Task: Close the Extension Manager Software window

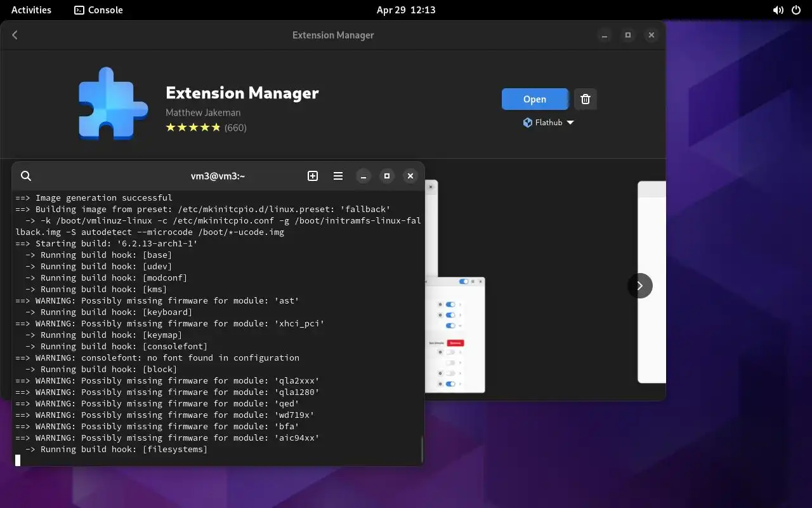Action: coord(651,35)
